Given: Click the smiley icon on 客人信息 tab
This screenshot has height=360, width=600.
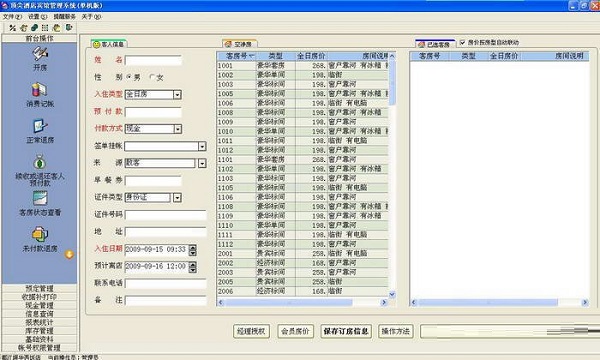Looking at the screenshot, I should (96, 44).
